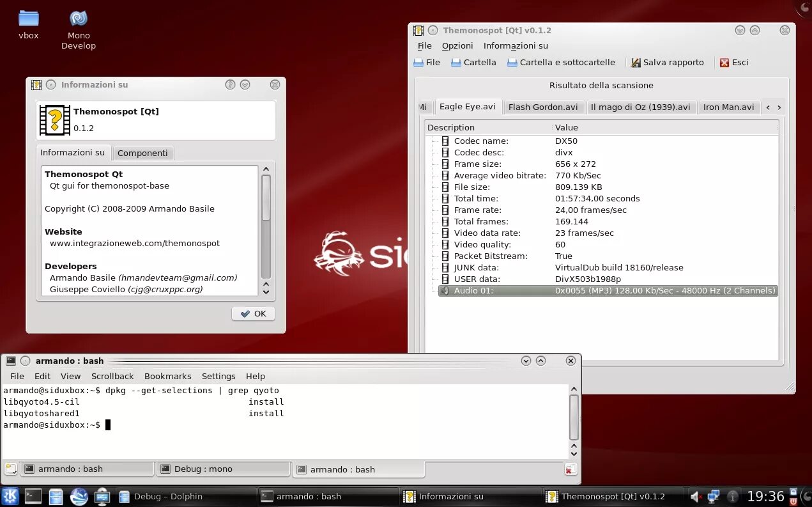812x507 pixels.
Task: Click the File scan toolbar button
Action: click(427, 63)
